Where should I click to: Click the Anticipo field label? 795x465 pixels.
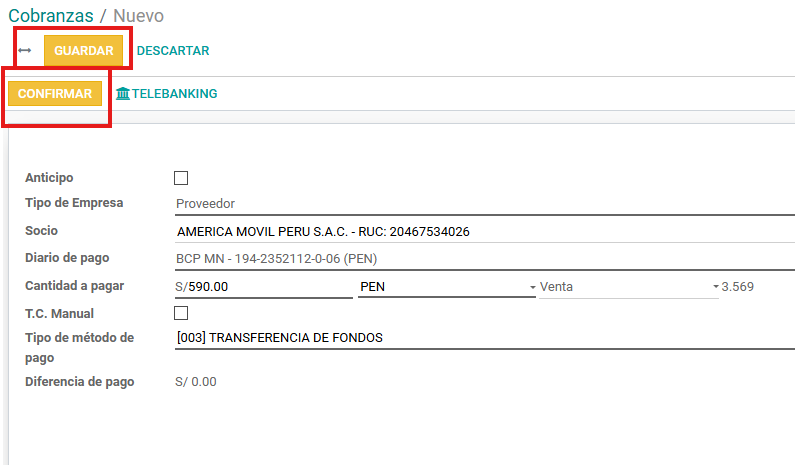click(x=49, y=177)
